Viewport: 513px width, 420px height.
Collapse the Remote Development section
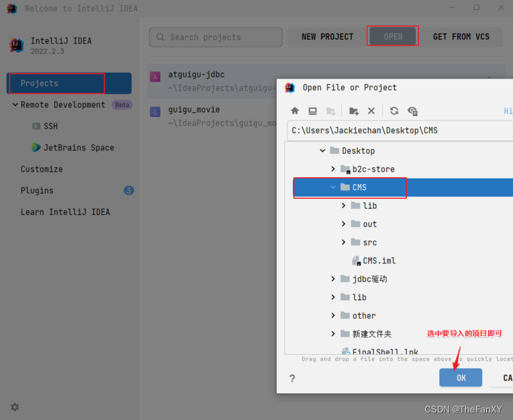[15, 105]
